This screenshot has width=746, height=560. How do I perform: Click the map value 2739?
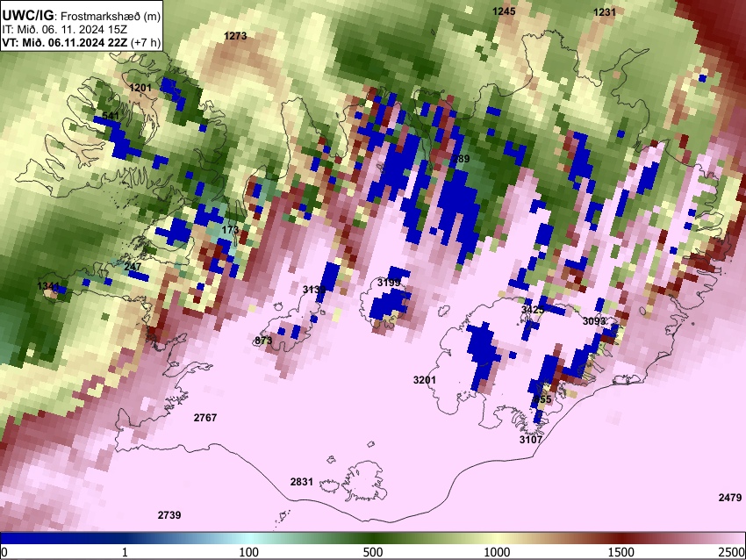pos(169,515)
